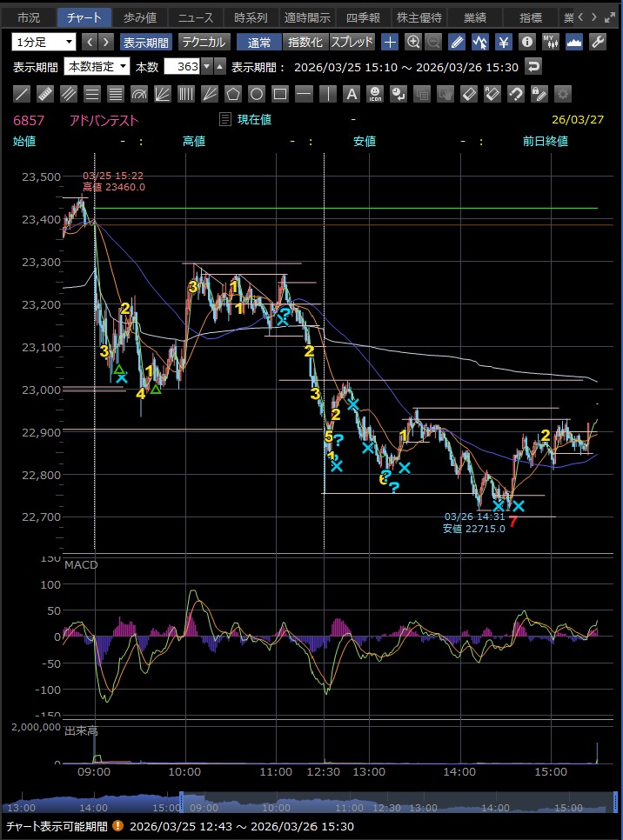Open the 四季報 tab
Image resolution: width=623 pixels, height=840 pixels.
point(361,17)
